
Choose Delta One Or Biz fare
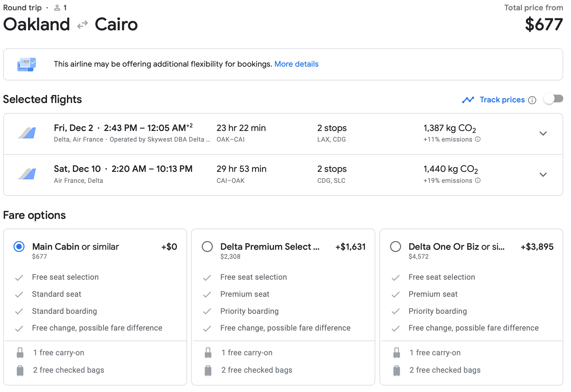(396, 247)
